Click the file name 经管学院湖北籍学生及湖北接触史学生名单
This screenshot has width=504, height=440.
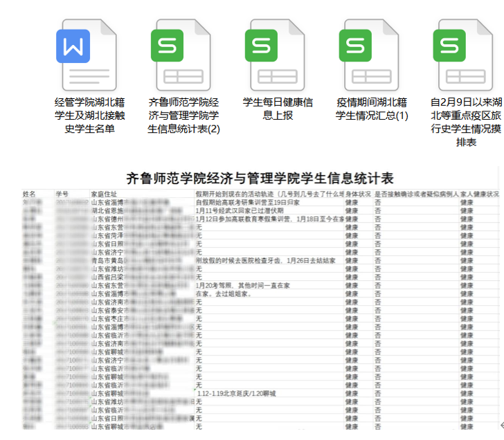click(x=84, y=115)
